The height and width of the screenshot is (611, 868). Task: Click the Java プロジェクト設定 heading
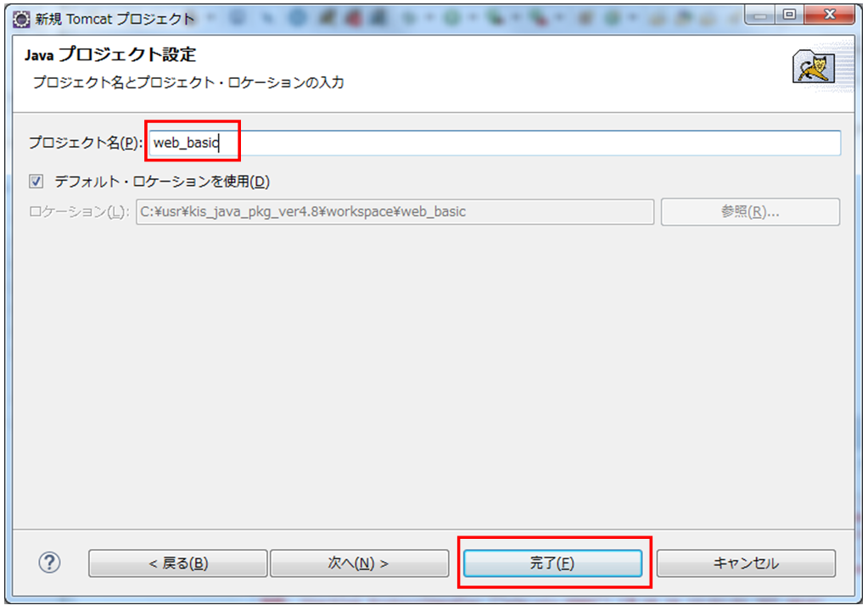(110, 55)
